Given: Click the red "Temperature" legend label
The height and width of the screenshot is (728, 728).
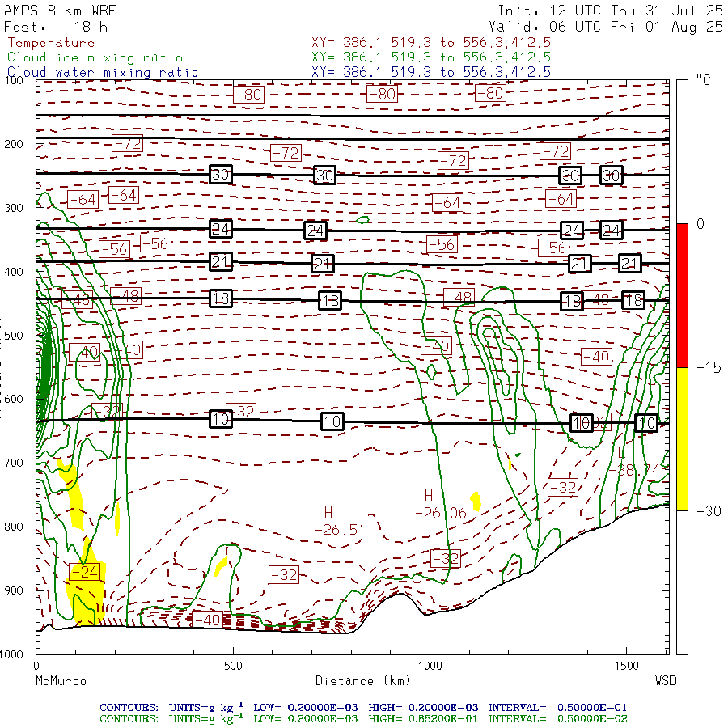Looking at the screenshot, I should 51,43.
